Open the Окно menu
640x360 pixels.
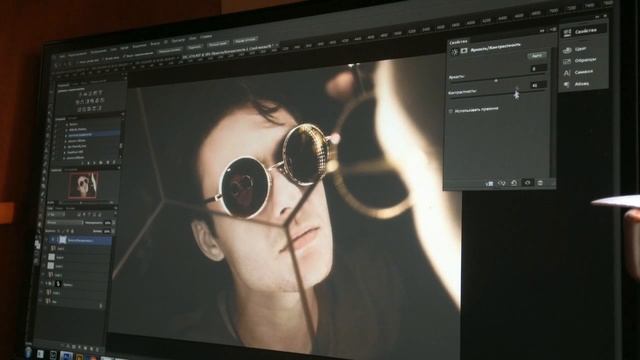[x=192, y=38]
